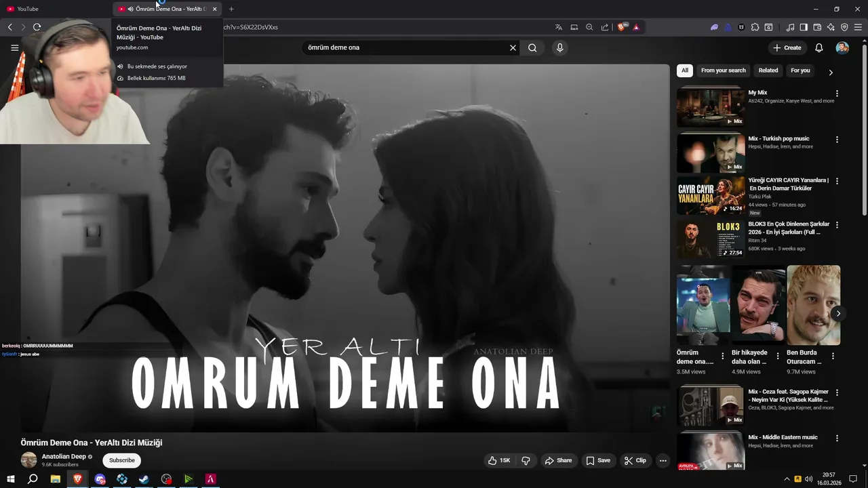Select the Related filter chip

(x=768, y=70)
